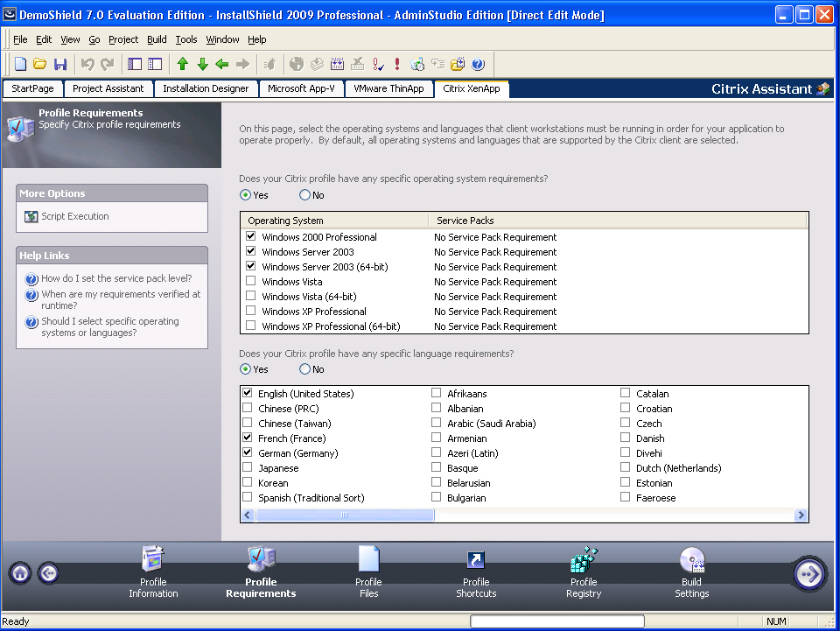Select No for operating system requirements

[x=305, y=195]
